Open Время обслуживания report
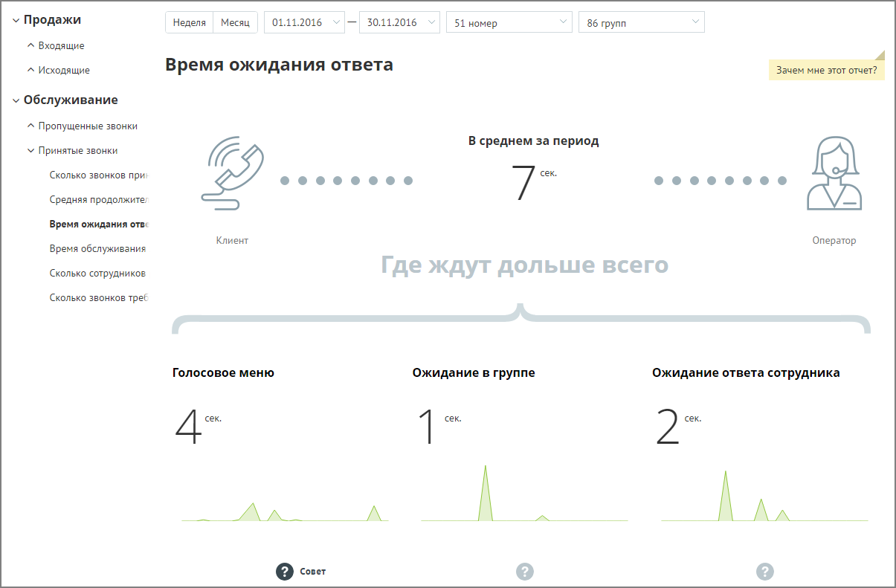The height and width of the screenshot is (588, 896). point(97,248)
